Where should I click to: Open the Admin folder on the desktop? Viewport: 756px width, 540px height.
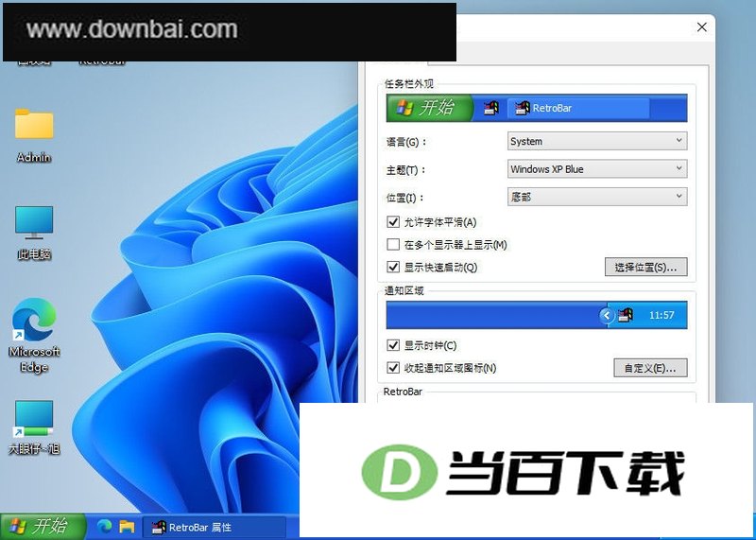(x=34, y=134)
